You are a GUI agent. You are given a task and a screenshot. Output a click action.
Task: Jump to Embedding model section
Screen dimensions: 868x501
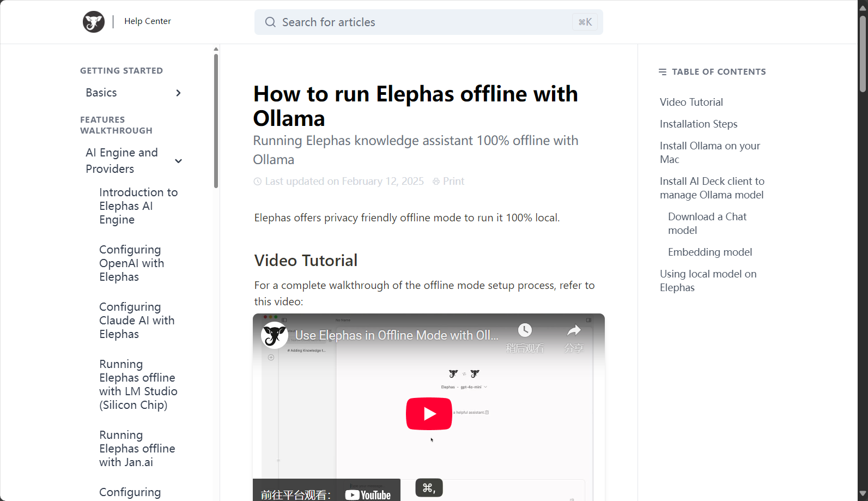(710, 252)
